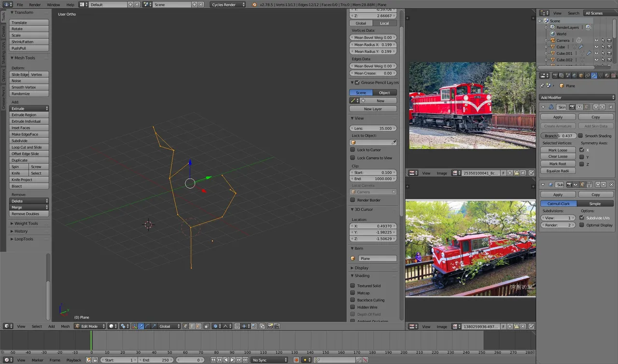This screenshot has height=364, width=618.
Task: Toggle the 3D manipulator widget icon
Action: tap(134, 326)
